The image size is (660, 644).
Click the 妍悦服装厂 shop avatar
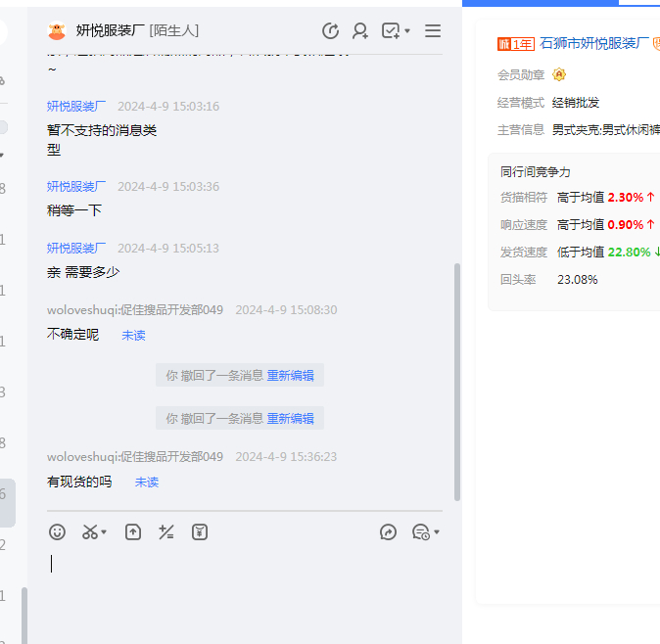[57, 31]
